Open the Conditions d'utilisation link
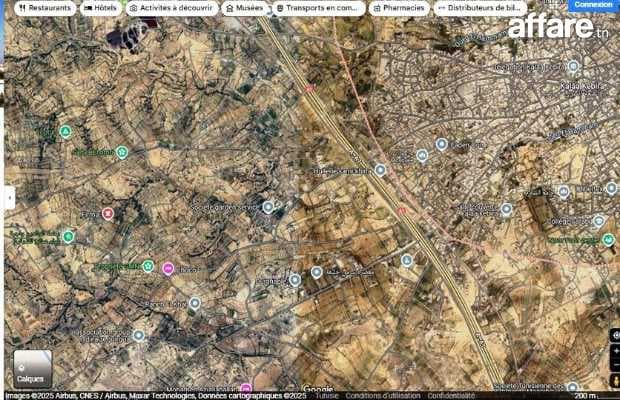 (383, 395)
